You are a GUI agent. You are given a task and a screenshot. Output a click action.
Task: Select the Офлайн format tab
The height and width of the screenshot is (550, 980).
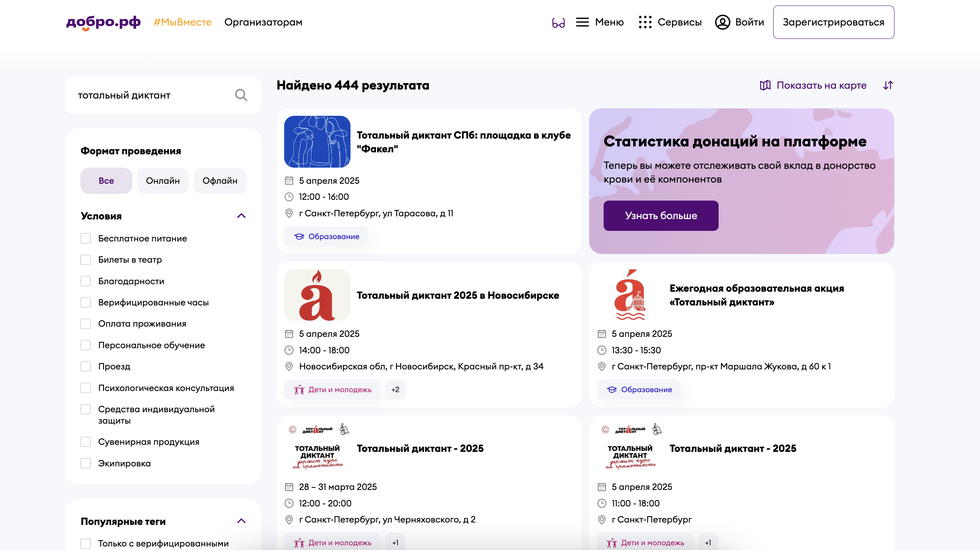pos(220,181)
